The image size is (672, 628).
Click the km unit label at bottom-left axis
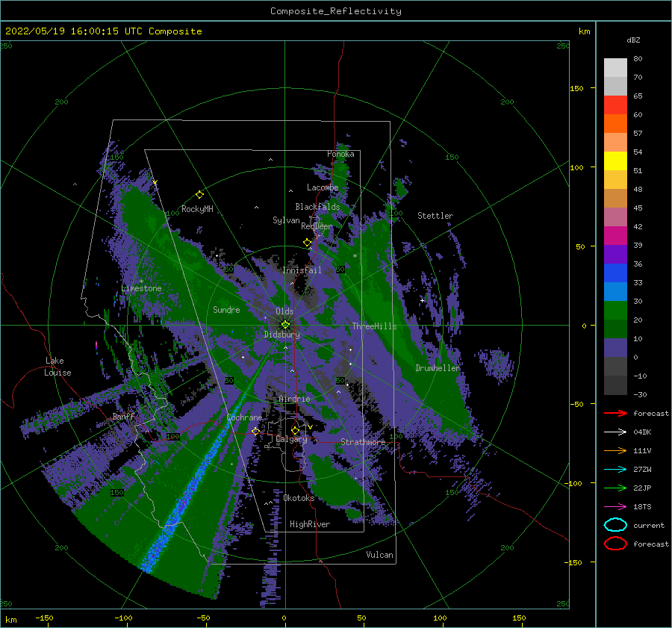[10, 620]
